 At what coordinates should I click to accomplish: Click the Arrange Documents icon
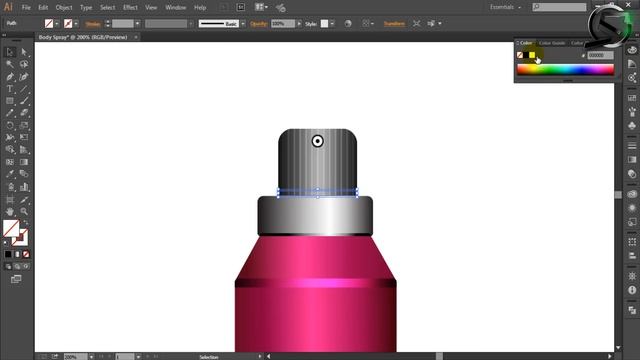click(261, 7)
